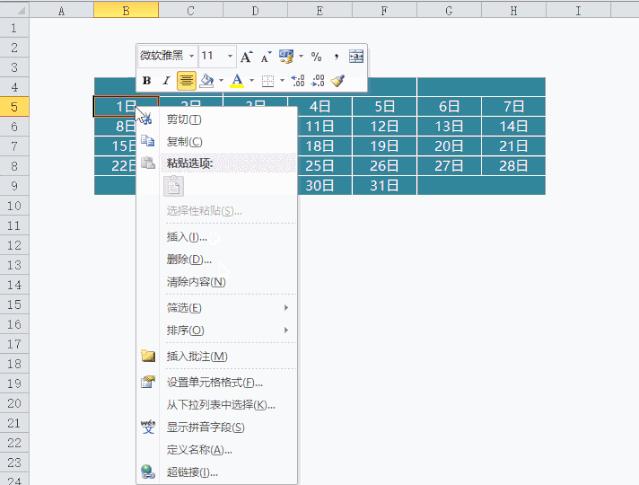Apply font color with the A icon
Viewport: 639px width, 485px height.
click(237, 81)
